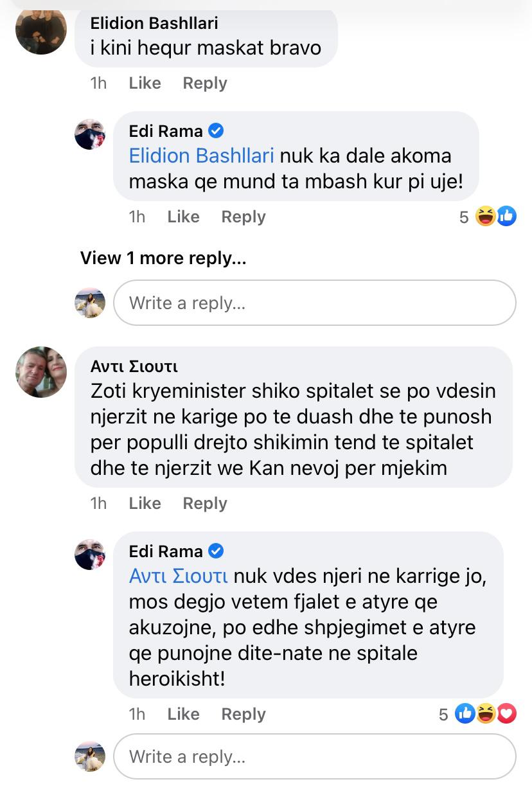Open Elidion Bashllari's profile picture
532x793 pixels.
coord(41,30)
